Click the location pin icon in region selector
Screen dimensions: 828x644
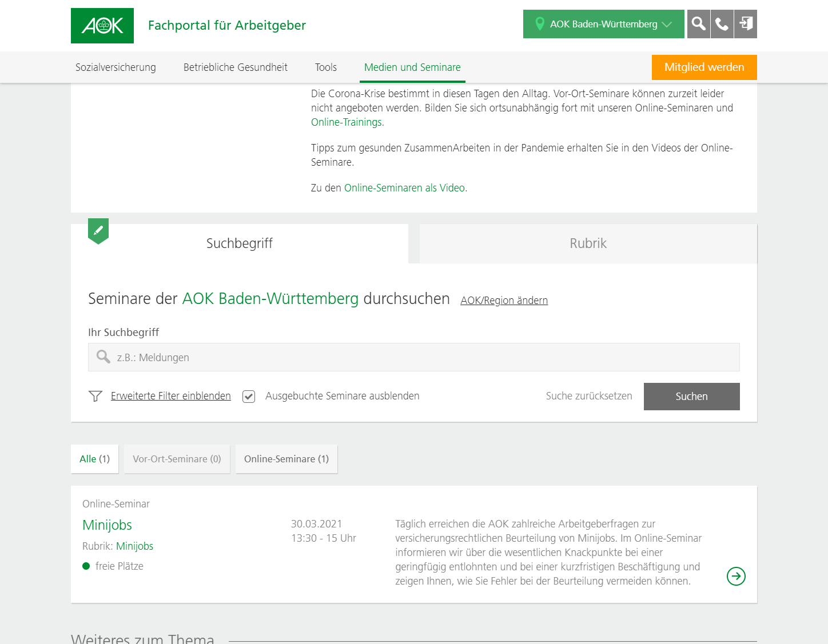539,24
